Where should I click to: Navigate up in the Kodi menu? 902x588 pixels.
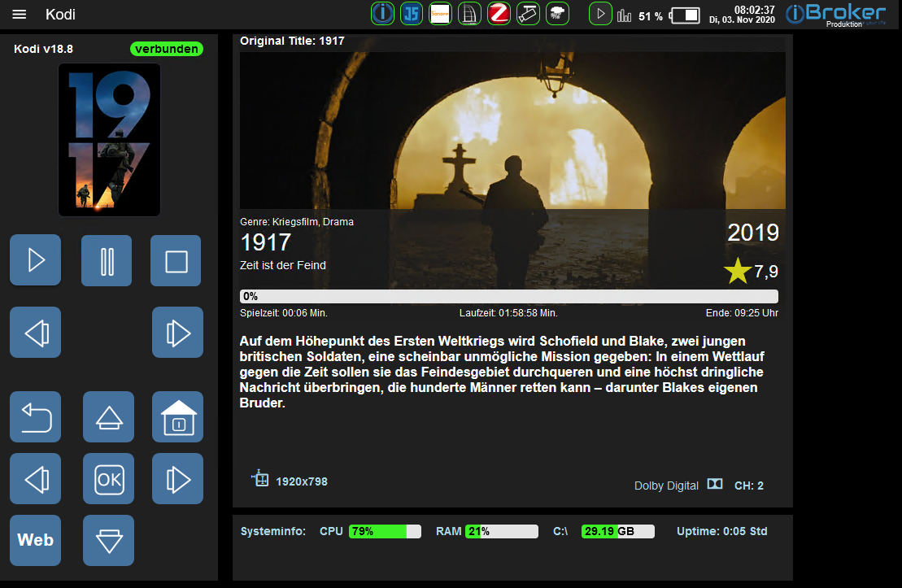tap(109, 417)
